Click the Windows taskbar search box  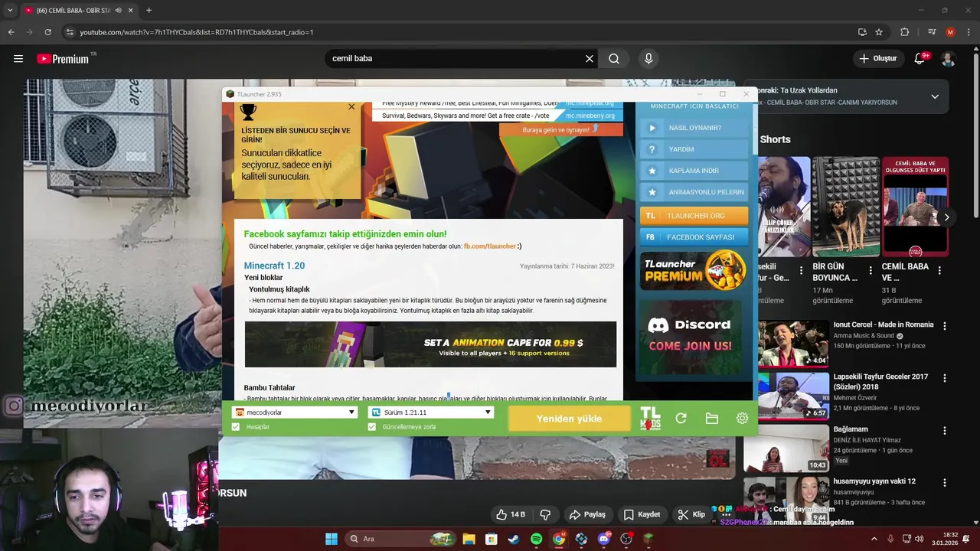coord(400,539)
